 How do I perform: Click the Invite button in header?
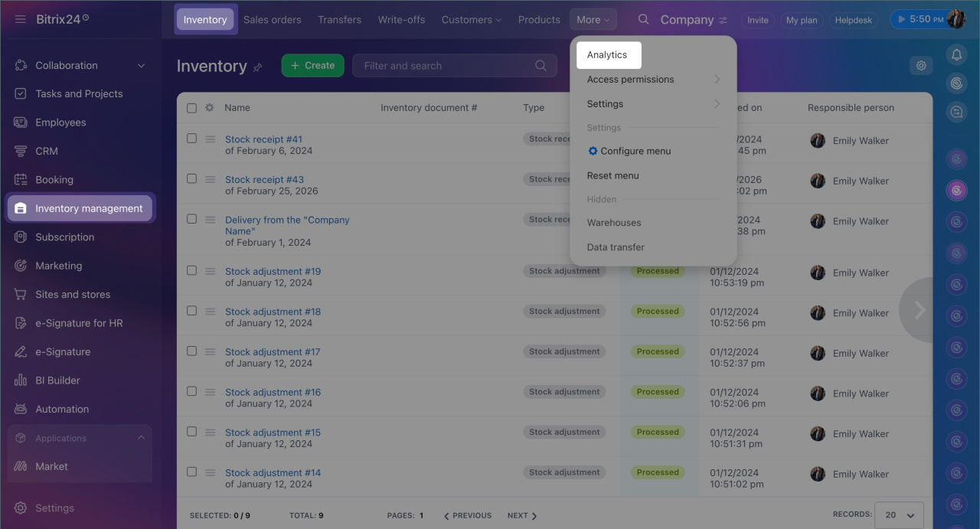[x=757, y=20]
